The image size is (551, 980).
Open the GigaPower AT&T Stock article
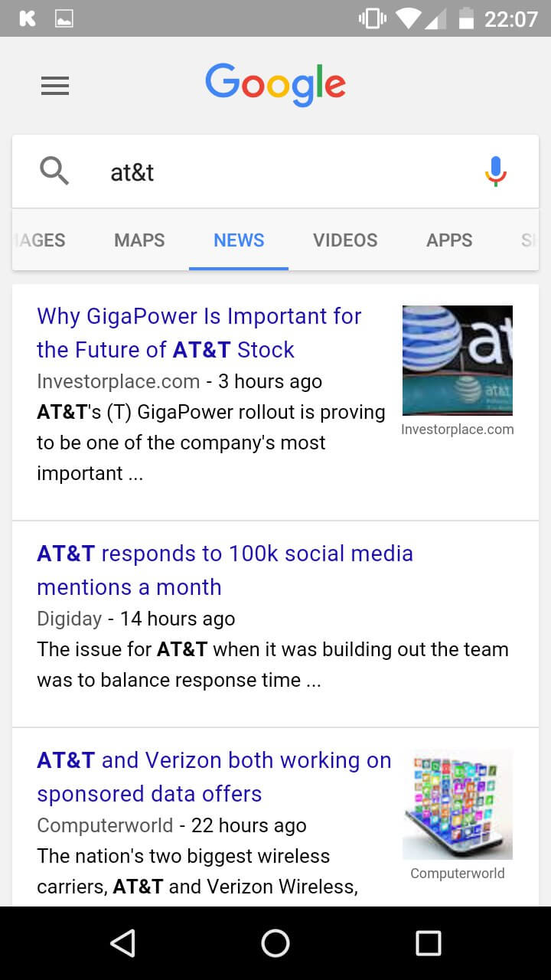[x=199, y=333]
